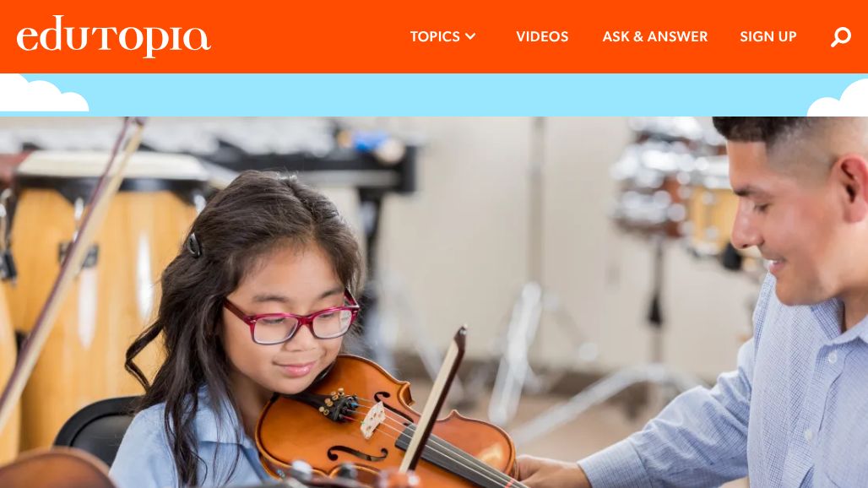Open the search magnifier icon

(840, 36)
